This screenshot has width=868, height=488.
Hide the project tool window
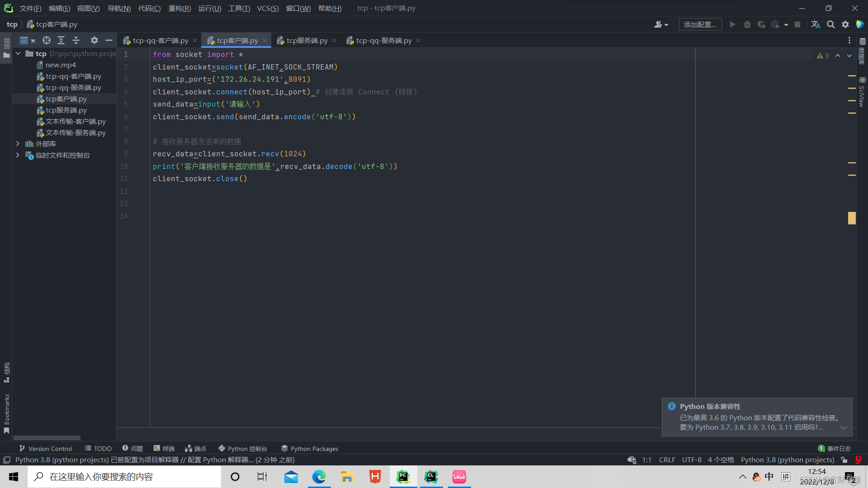coord(109,40)
